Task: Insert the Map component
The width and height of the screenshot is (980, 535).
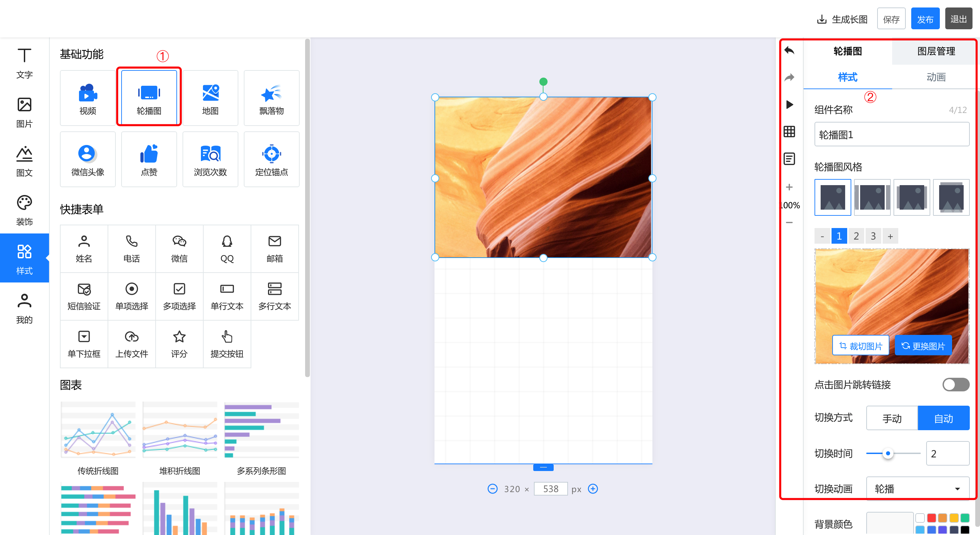Action: pyautogui.click(x=210, y=98)
